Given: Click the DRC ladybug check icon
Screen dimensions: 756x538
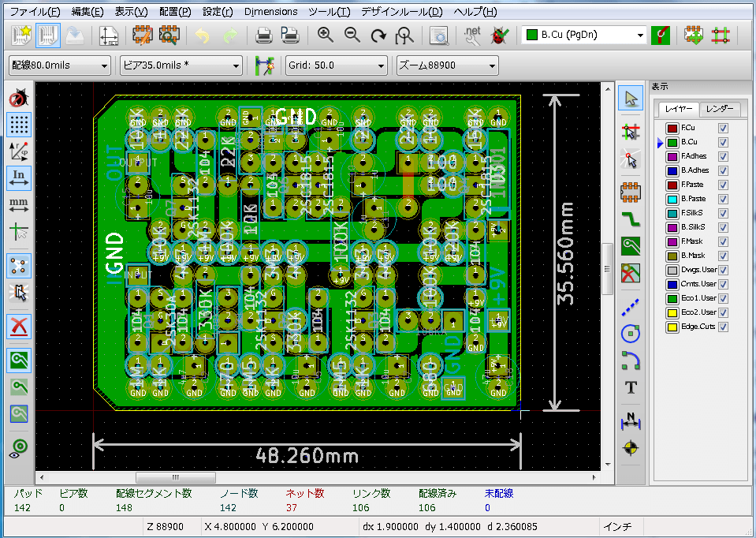Looking at the screenshot, I should pos(500,35).
